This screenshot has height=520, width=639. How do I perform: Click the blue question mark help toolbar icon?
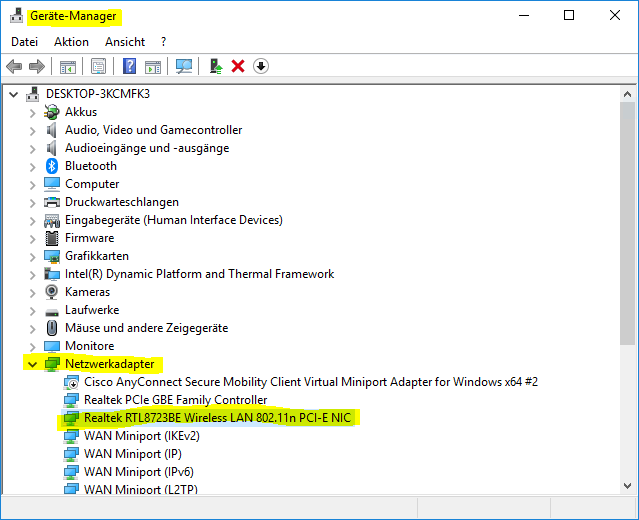pyautogui.click(x=129, y=67)
